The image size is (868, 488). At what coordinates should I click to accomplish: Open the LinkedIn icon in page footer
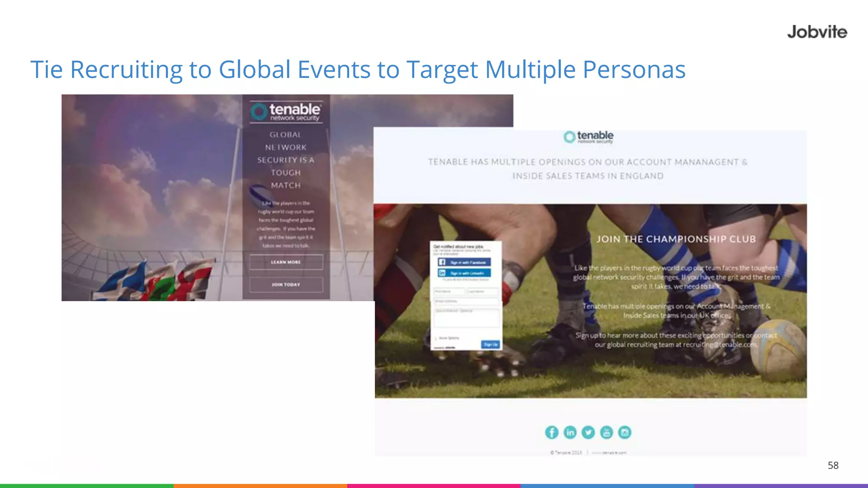[570, 433]
